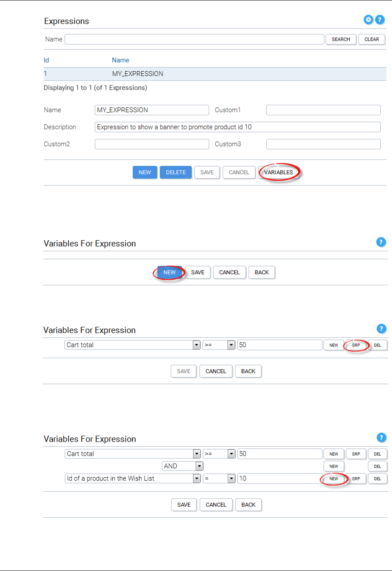Open the help icon beside the gear icon
This screenshot has width=392, height=571.
[x=380, y=20]
